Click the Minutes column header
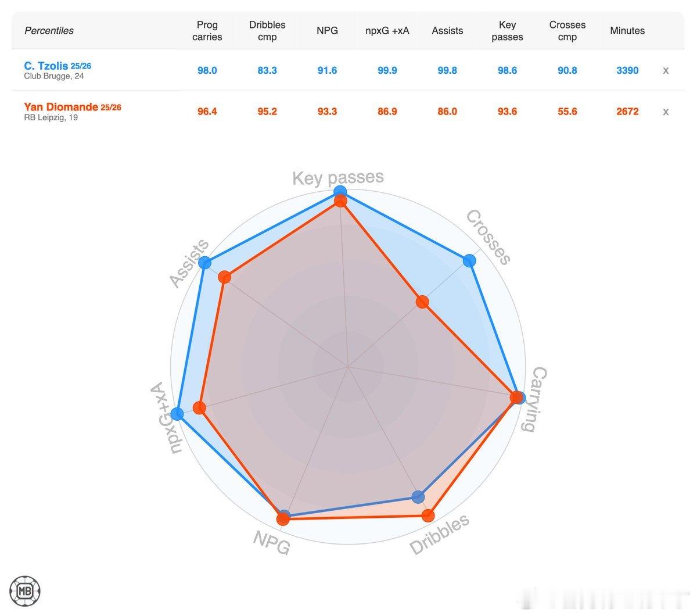This screenshot has height=616, width=697. (627, 30)
